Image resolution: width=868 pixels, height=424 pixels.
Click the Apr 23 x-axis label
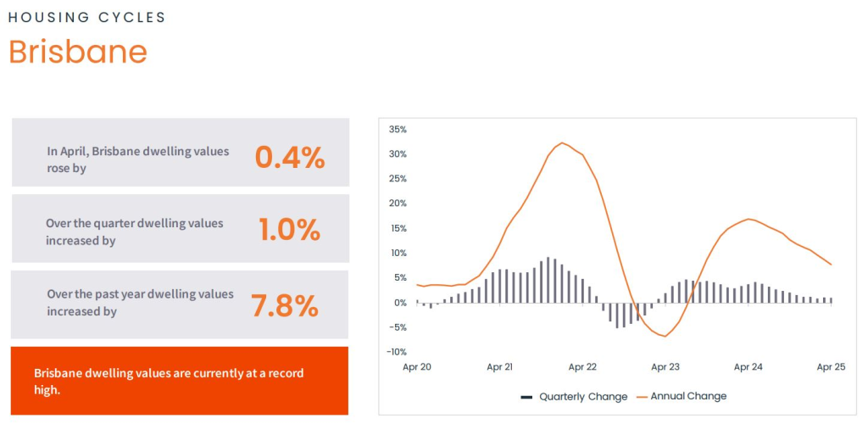coord(665,367)
